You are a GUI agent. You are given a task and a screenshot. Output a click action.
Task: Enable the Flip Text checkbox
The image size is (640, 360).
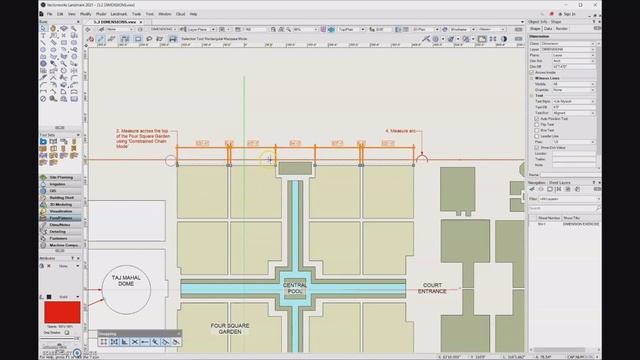coord(537,124)
